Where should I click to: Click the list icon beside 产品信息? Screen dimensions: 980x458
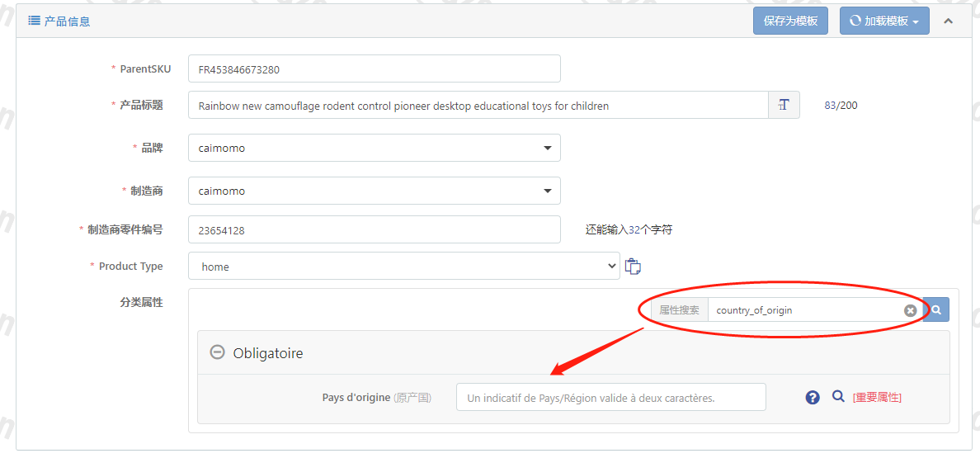tap(35, 21)
